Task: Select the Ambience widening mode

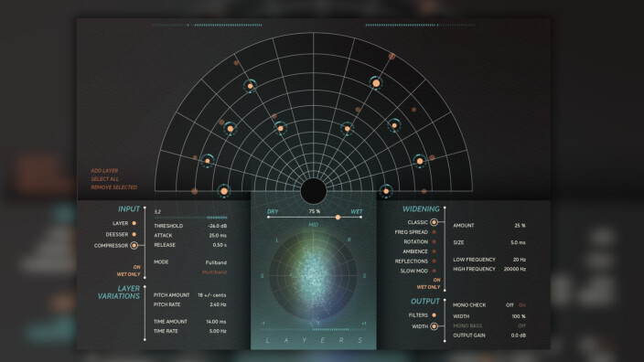Action: pos(415,251)
